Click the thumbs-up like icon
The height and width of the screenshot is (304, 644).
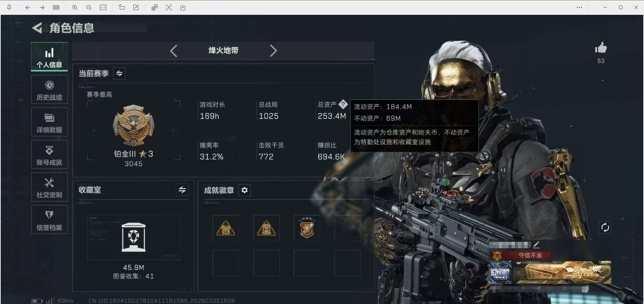click(x=601, y=48)
